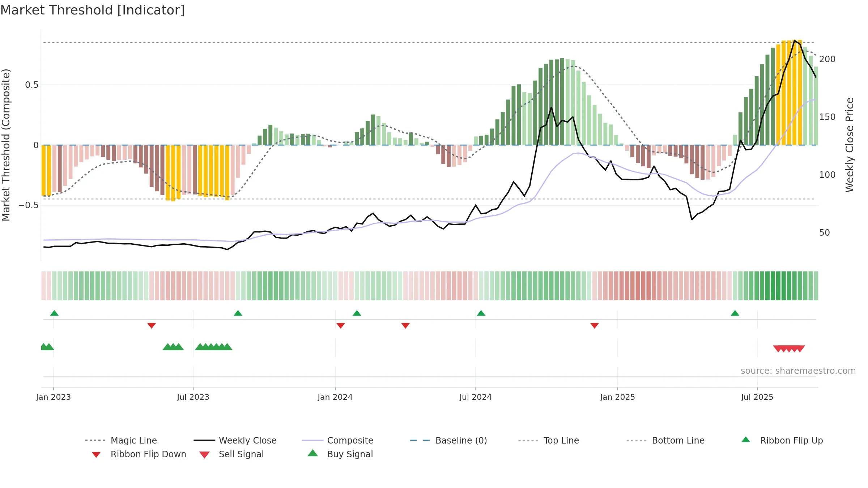
Task: Click the ribbon flip up marker near Jan 2024
Action: coord(357,313)
